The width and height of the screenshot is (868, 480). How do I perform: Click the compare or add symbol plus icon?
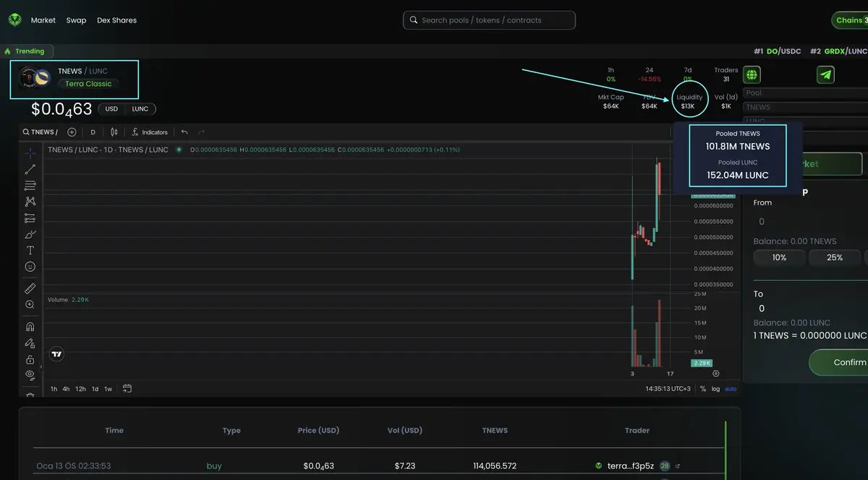tap(72, 132)
